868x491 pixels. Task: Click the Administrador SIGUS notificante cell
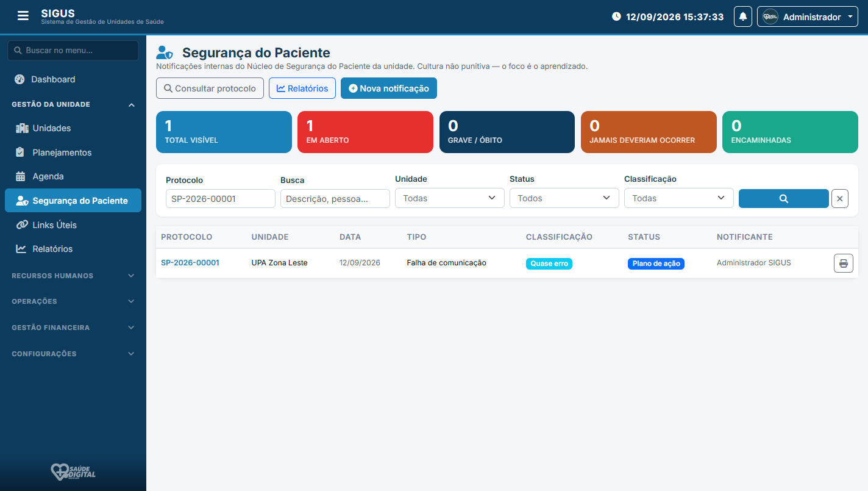[x=753, y=263]
